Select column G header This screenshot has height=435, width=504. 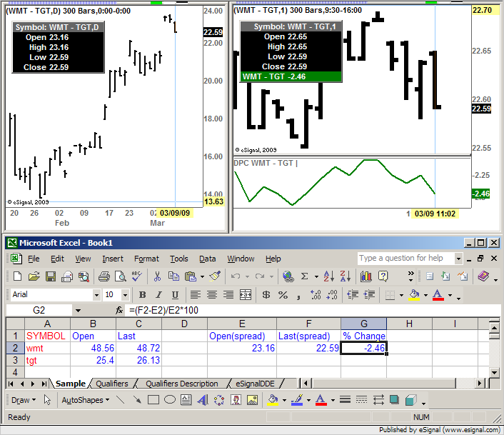[363, 324]
